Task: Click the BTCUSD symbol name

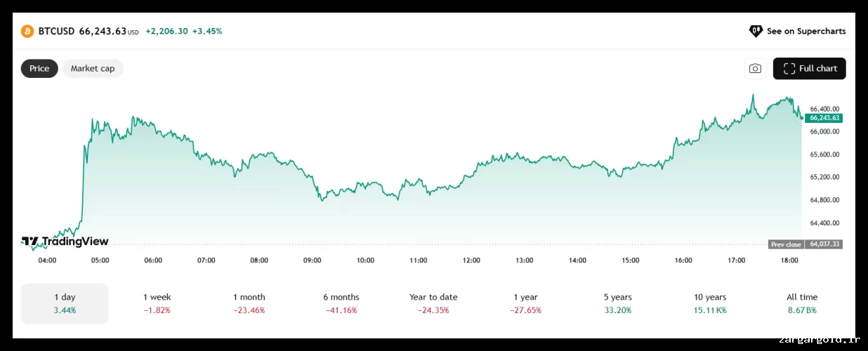Action: point(57,32)
